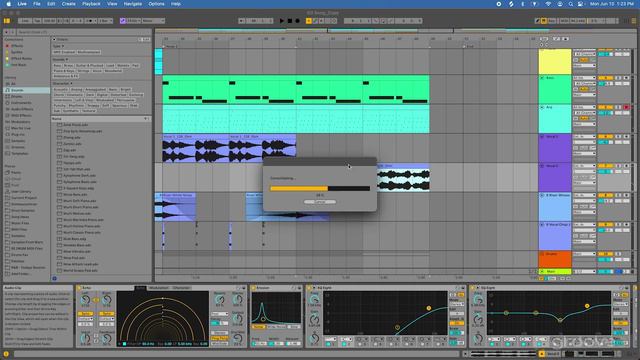
Task: Open Packs under Places
Action: [16, 173]
